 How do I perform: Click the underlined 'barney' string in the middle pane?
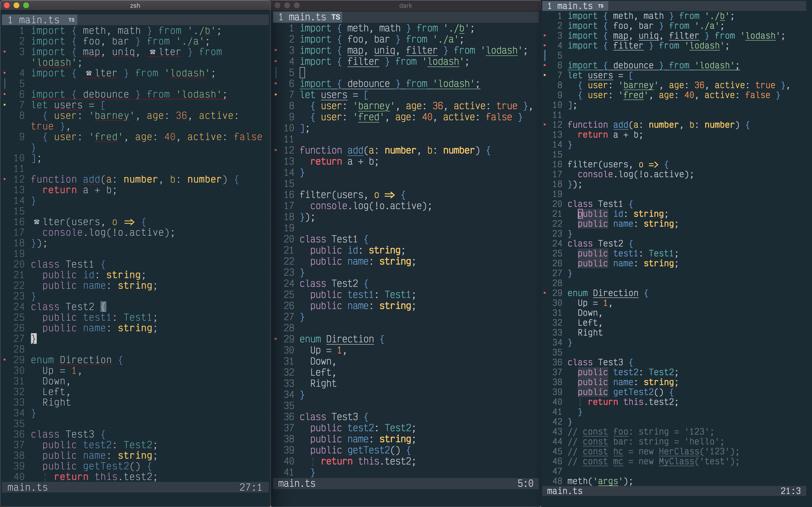(373, 106)
